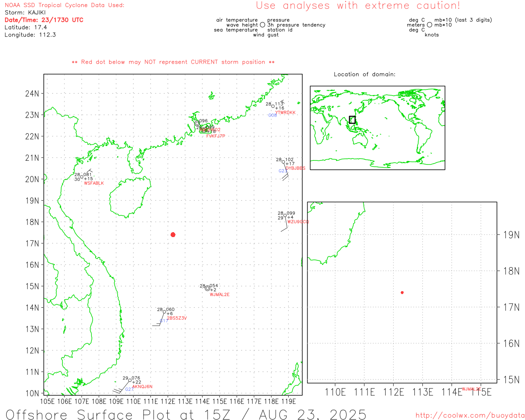This screenshot has height=420, width=525.
Task: Click pressure tendency +15
Action: tap(89, 179)
